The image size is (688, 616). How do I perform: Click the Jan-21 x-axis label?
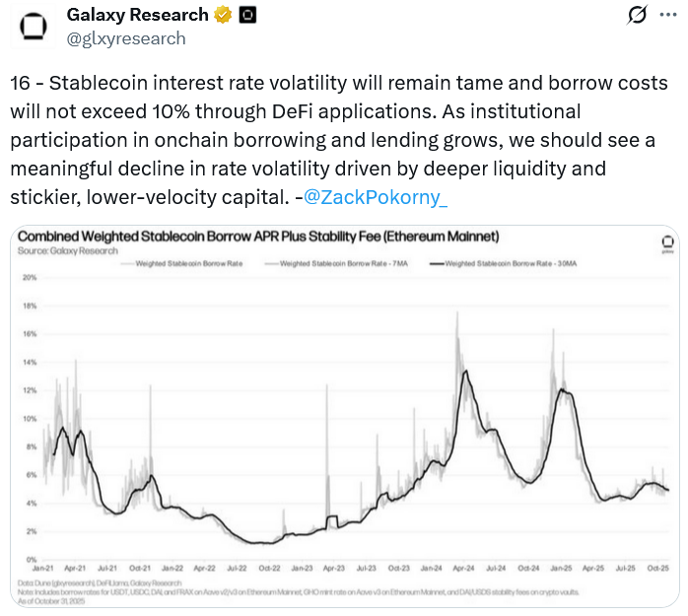click(x=42, y=569)
